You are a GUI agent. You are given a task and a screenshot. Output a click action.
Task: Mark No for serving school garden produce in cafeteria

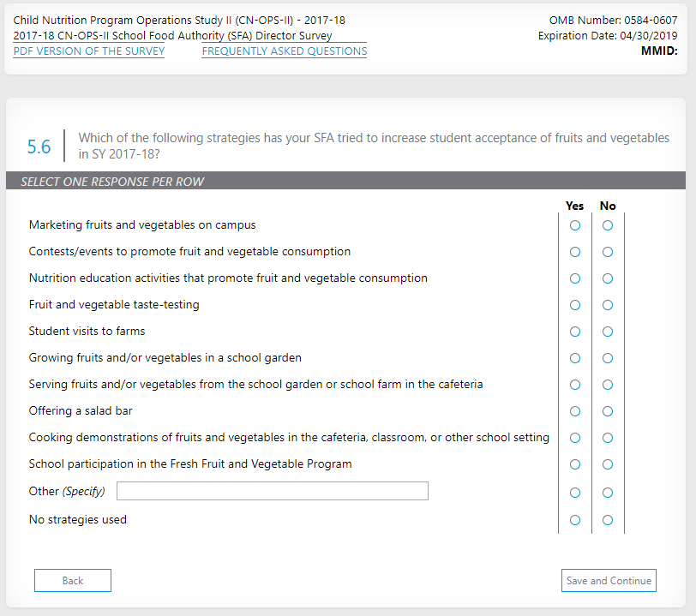608,385
